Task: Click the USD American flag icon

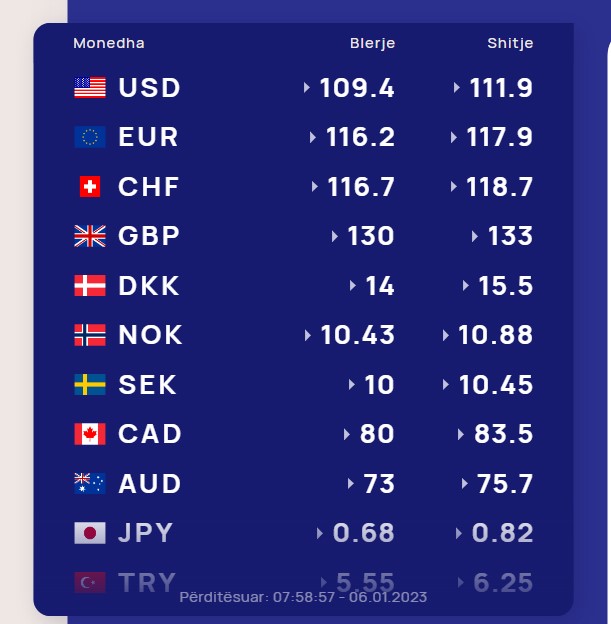Action: point(90,88)
